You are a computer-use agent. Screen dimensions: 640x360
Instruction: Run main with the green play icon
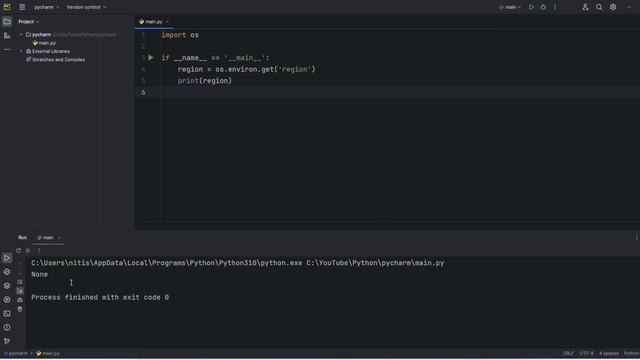pyautogui.click(x=531, y=7)
